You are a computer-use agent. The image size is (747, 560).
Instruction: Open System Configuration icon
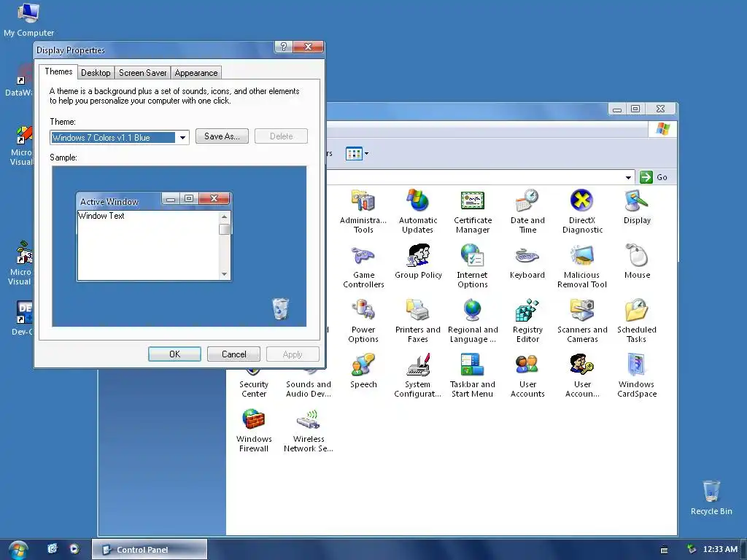click(418, 376)
